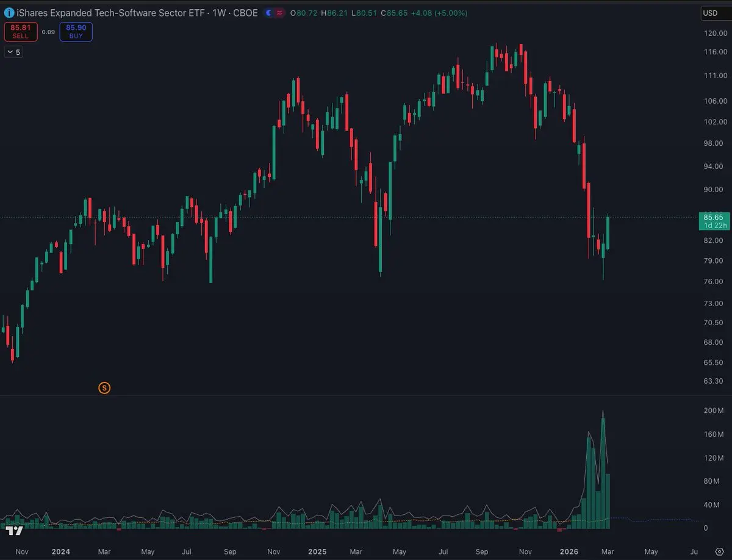
Task: Click the orange S split marker
Action: [104, 387]
